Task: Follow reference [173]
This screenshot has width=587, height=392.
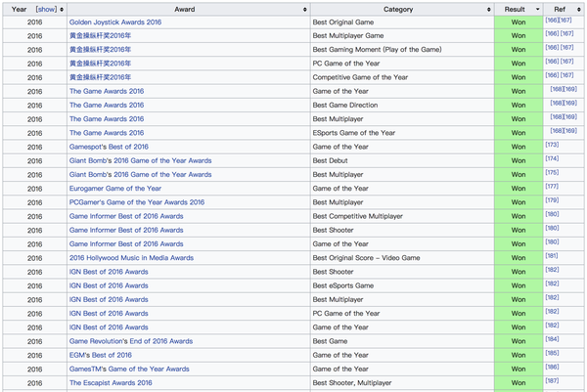Action: click(x=552, y=145)
